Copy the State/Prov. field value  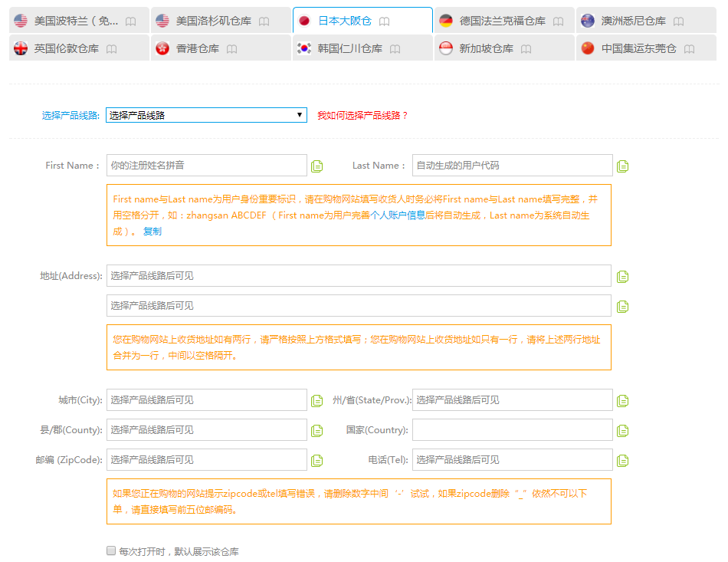(x=622, y=401)
